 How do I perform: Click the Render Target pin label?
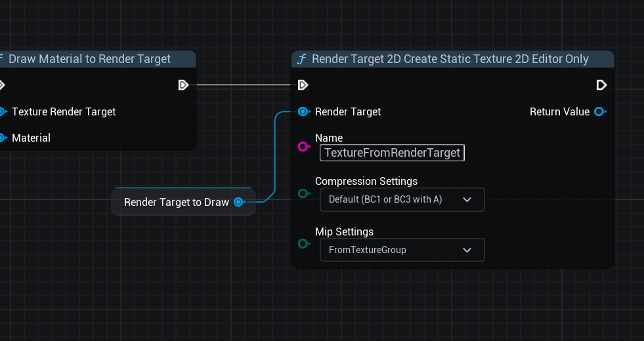pyautogui.click(x=348, y=111)
